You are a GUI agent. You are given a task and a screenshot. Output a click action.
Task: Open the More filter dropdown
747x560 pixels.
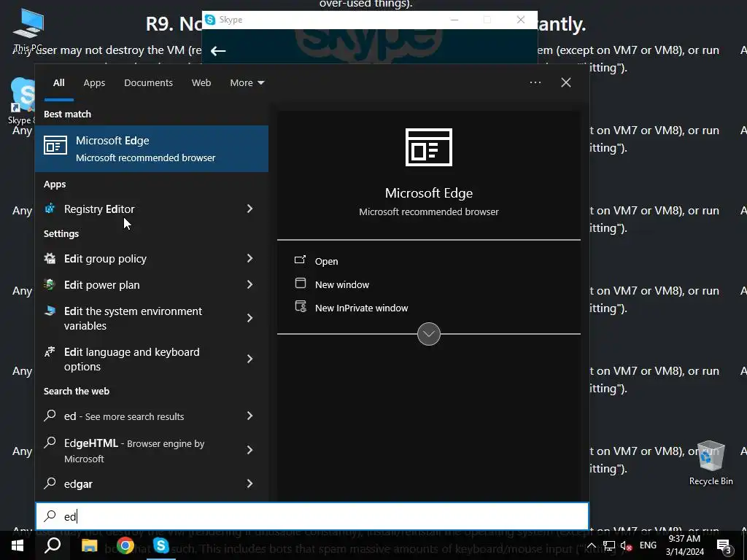[247, 83]
